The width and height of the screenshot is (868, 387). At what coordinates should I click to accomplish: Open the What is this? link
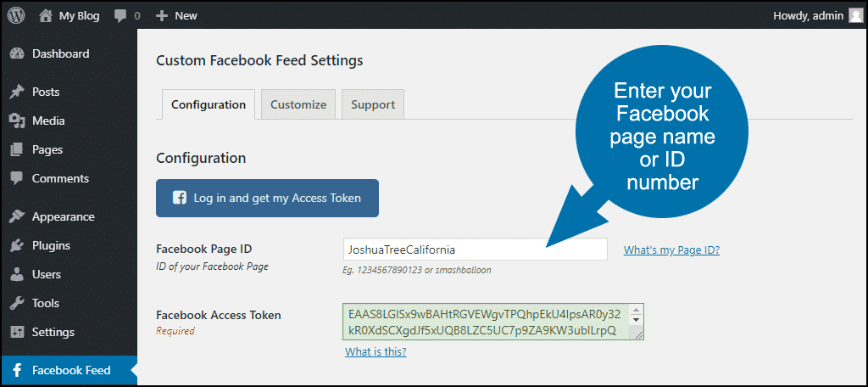click(x=376, y=351)
